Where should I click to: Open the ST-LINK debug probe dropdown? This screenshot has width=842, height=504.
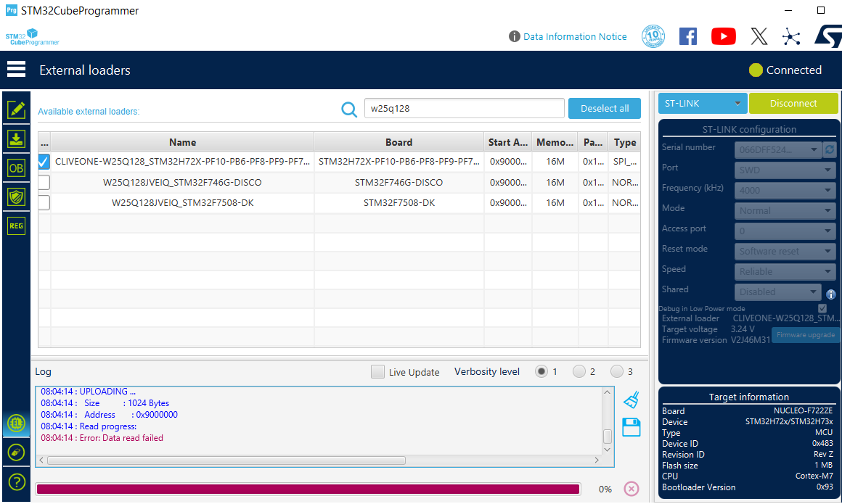tap(701, 103)
